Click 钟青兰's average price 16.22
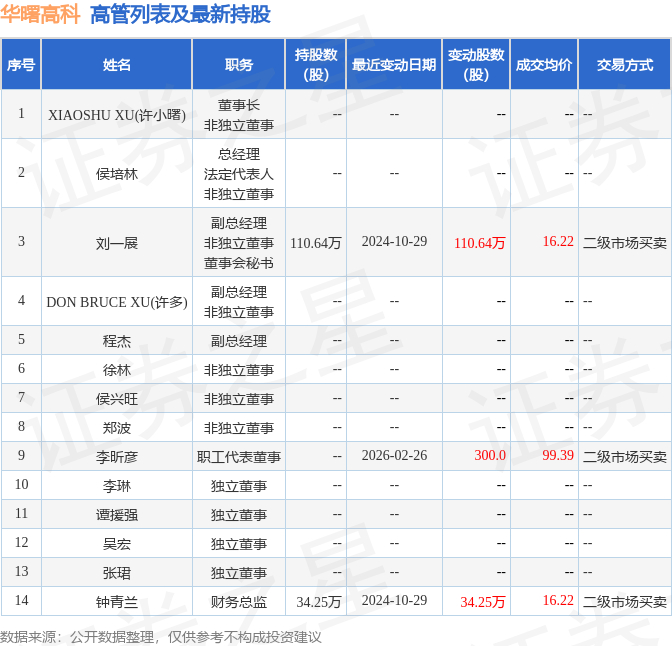Screen dimensions: 672x646 pos(558,601)
